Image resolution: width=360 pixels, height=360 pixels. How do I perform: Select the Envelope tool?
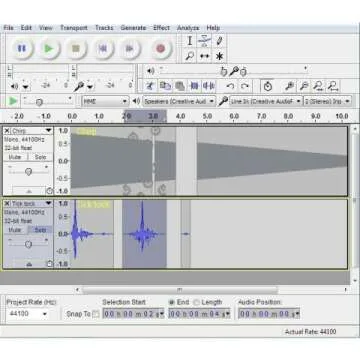204,41
